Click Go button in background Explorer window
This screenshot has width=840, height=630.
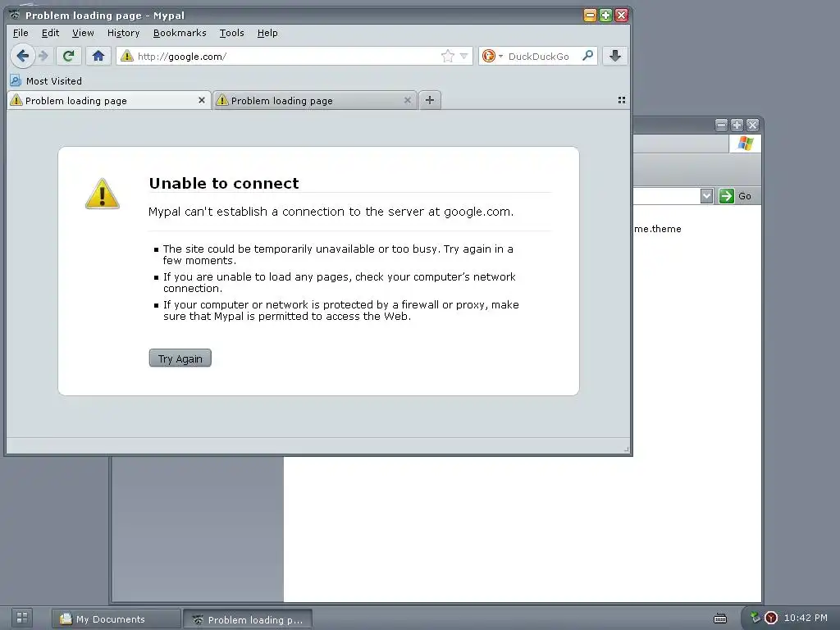click(x=736, y=195)
